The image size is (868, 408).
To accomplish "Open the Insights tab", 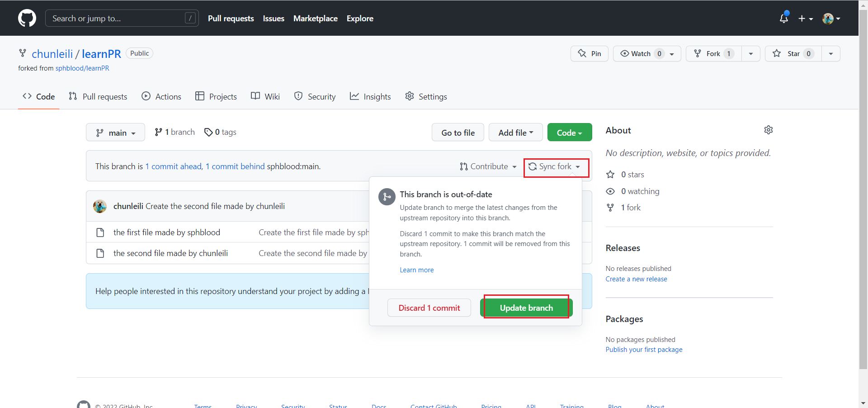I will tap(370, 96).
